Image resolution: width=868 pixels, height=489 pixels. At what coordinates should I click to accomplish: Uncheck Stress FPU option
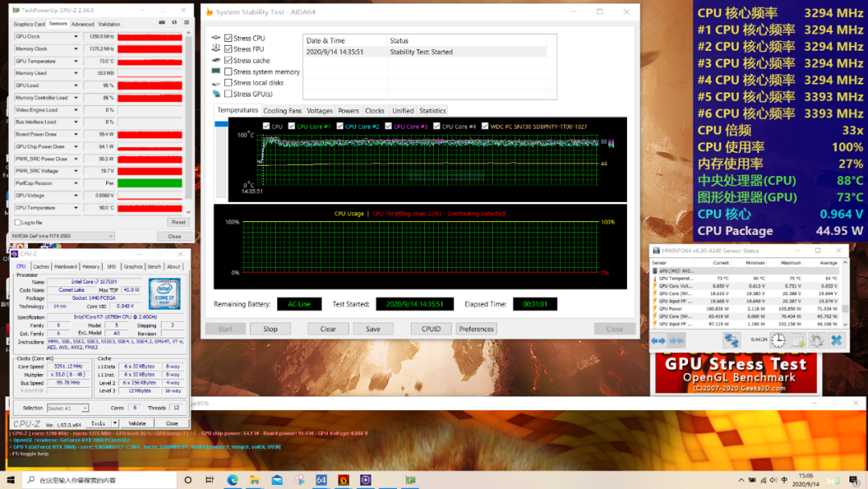[x=228, y=49]
